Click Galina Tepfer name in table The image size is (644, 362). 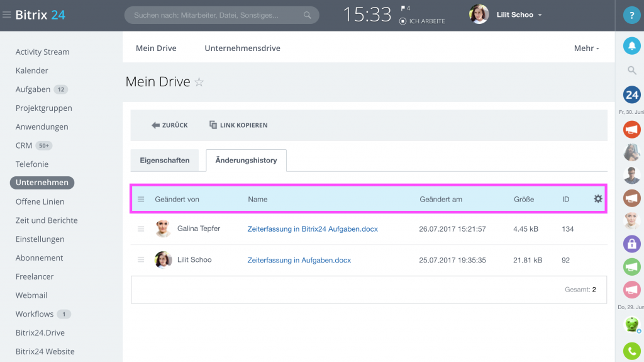tap(199, 229)
